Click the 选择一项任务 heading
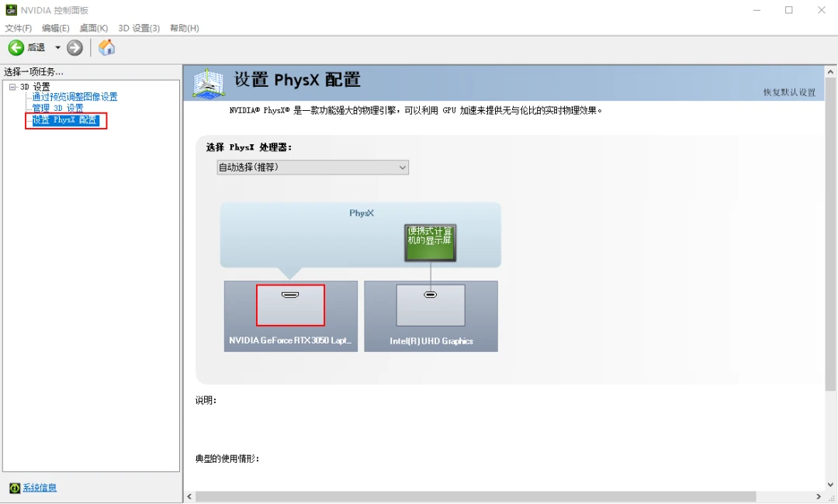838x504 pixels. (x=33, y=71)
